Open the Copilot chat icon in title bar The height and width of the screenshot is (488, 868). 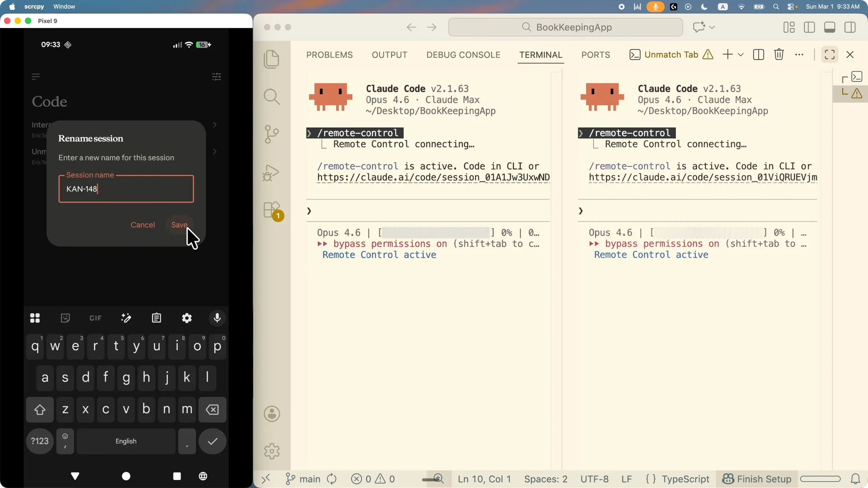click(x=699, y=27)
